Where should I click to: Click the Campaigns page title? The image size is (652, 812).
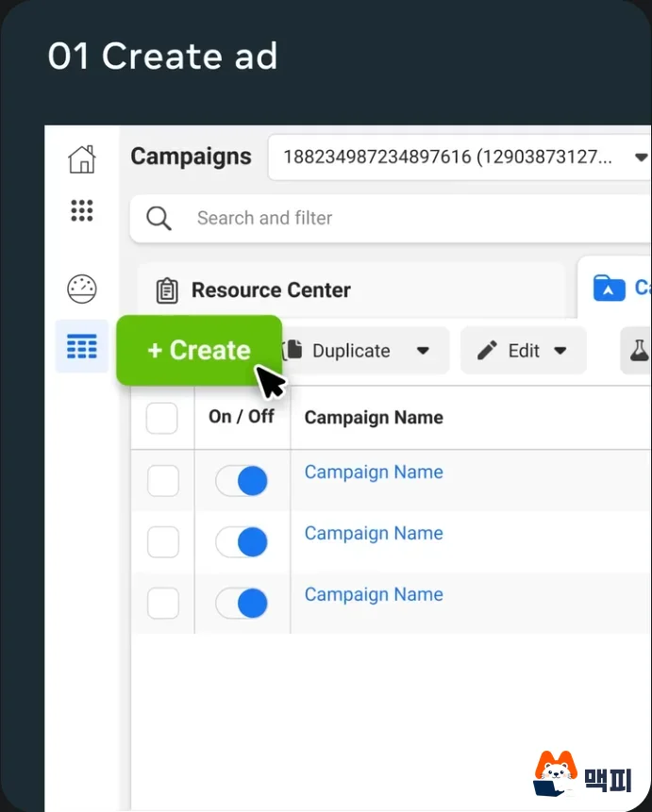coord(191,157)
